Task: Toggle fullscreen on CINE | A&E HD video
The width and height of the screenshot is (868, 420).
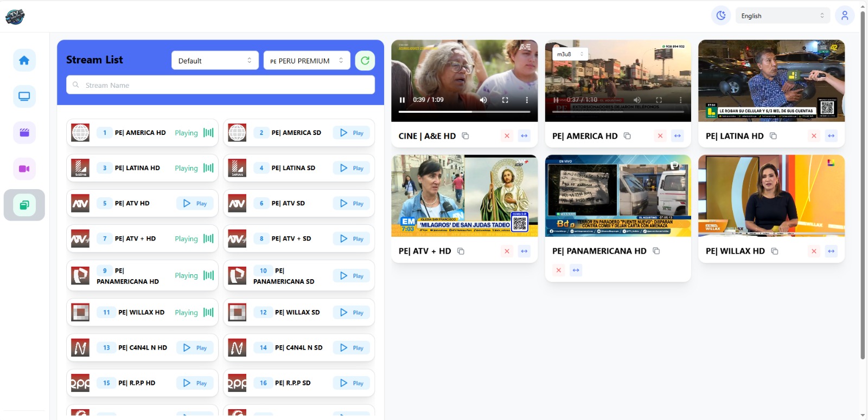Action: 505,100
